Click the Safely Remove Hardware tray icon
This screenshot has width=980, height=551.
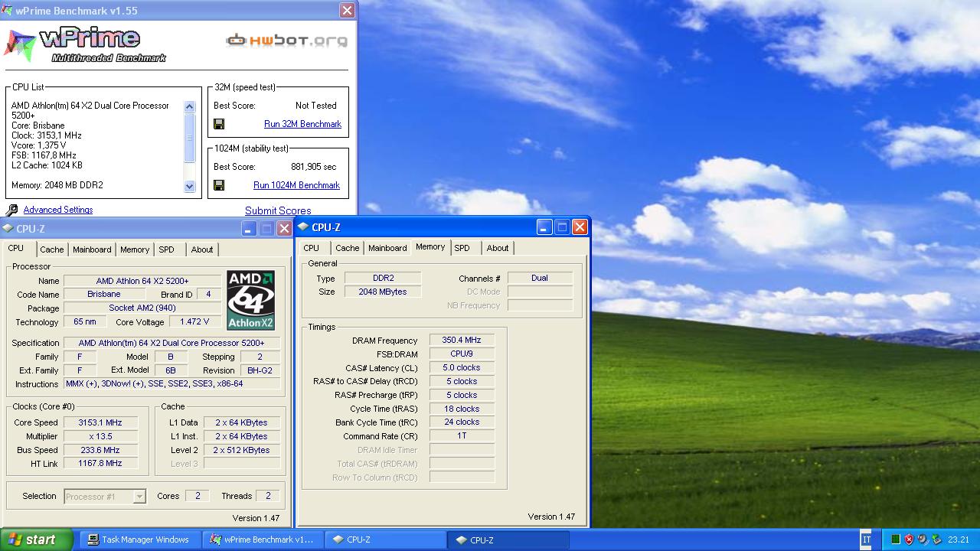click(936, 540)
